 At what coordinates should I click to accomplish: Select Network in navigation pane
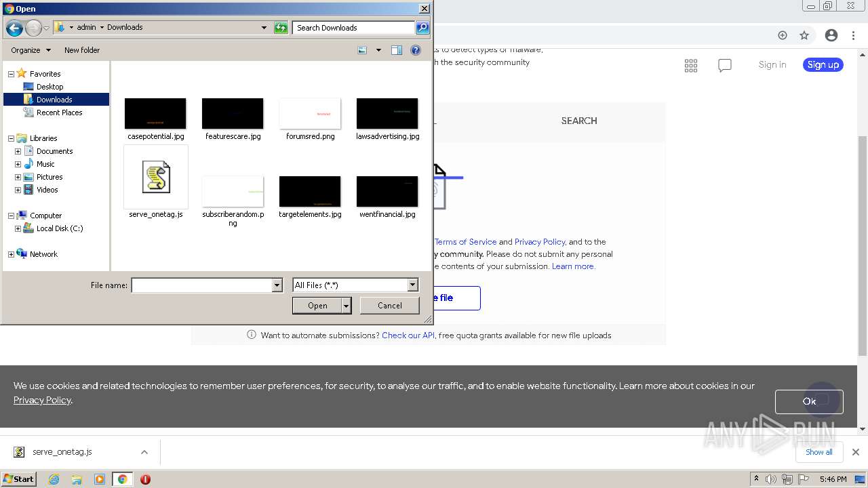coord(43,254)
